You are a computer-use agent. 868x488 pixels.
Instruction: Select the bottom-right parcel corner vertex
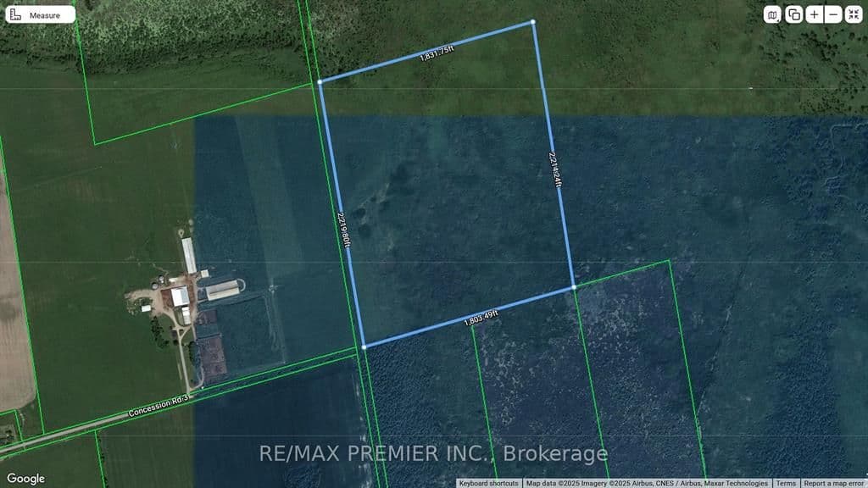pos(574,288)
